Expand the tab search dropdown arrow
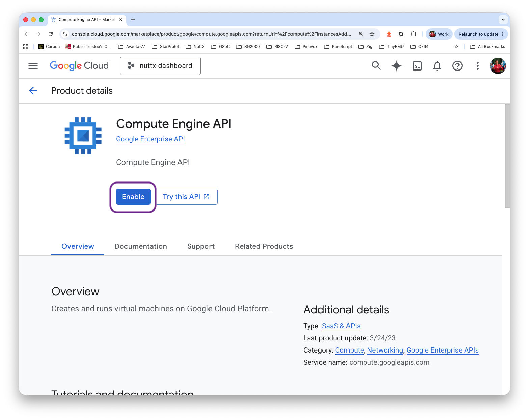The height and width of the screenshot is (420, 529). 503,20
